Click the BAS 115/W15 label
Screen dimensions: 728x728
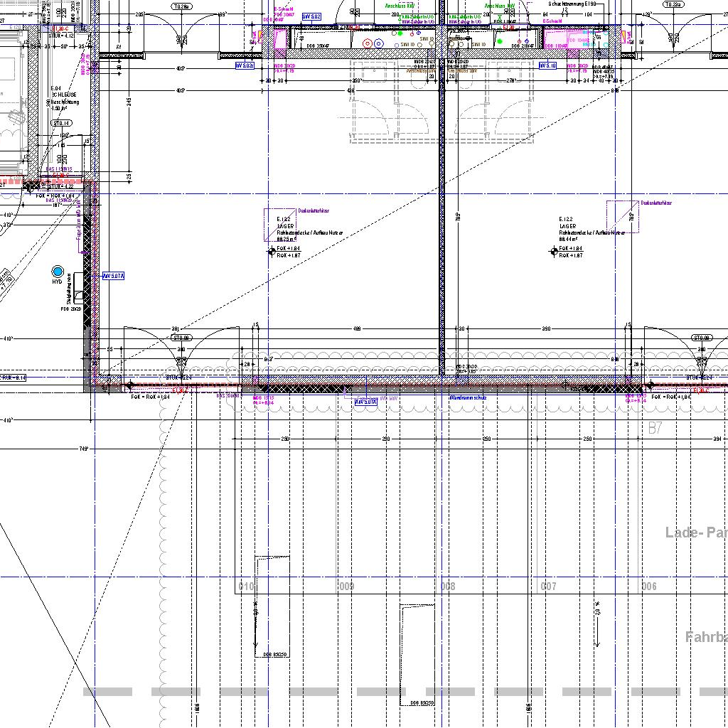click(x=60, y=169)
